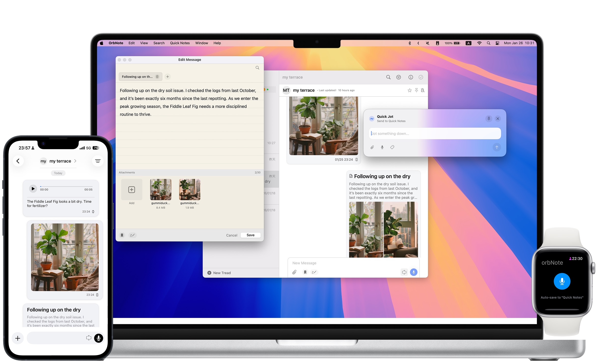Expand my terrace chevron on phone
Image resolution: width=597 pixels, height=364 pixels.
[75, 161]
